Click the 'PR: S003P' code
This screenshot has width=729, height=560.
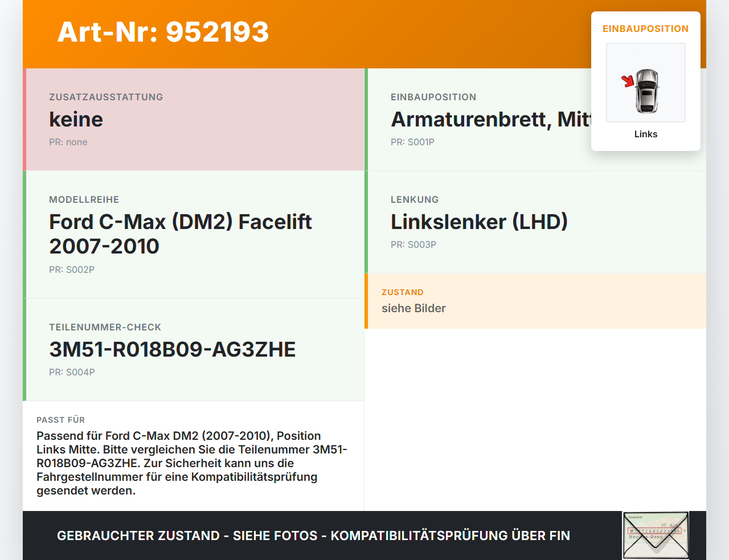click(x=413, y=245)
